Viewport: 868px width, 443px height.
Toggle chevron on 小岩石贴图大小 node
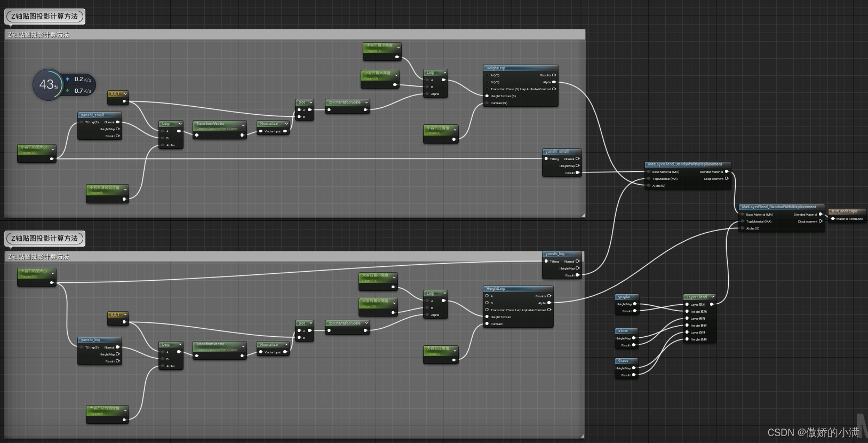[52, 149]
